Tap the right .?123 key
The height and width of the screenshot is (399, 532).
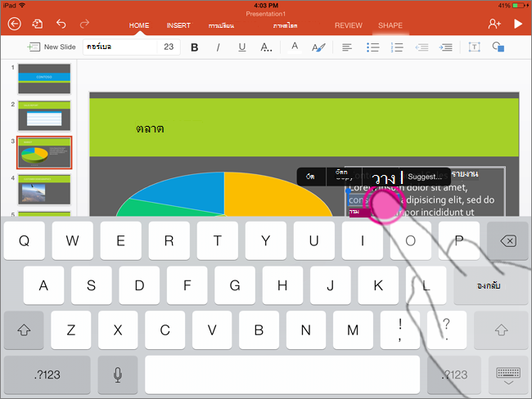[x=454, y=374]
